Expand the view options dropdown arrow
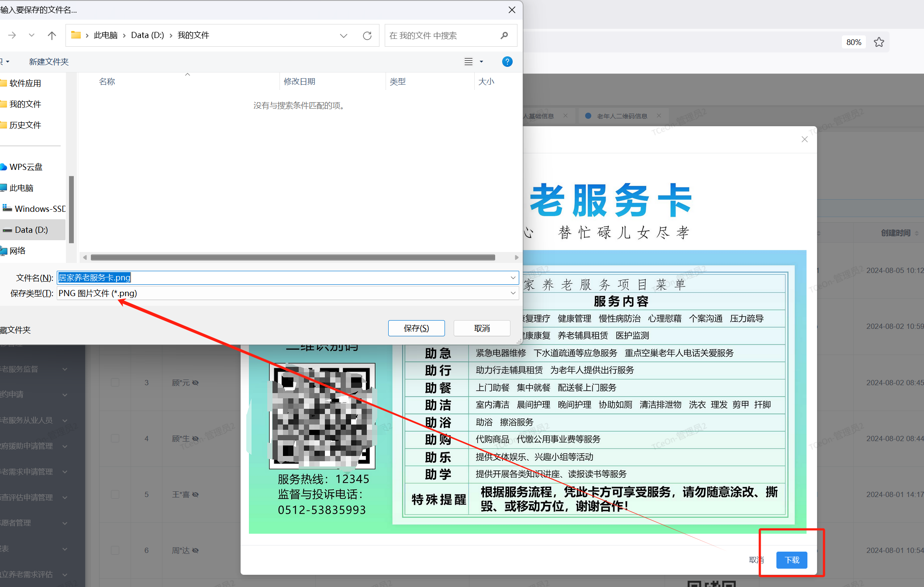This screenshot has width=924, height=587. click(482, 62)
